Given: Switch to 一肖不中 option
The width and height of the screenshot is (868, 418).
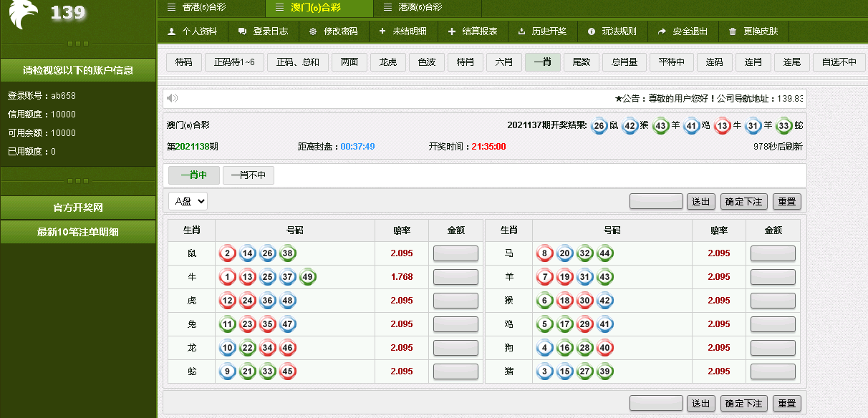Looking at the screenshot, I should tap(248, 175).
